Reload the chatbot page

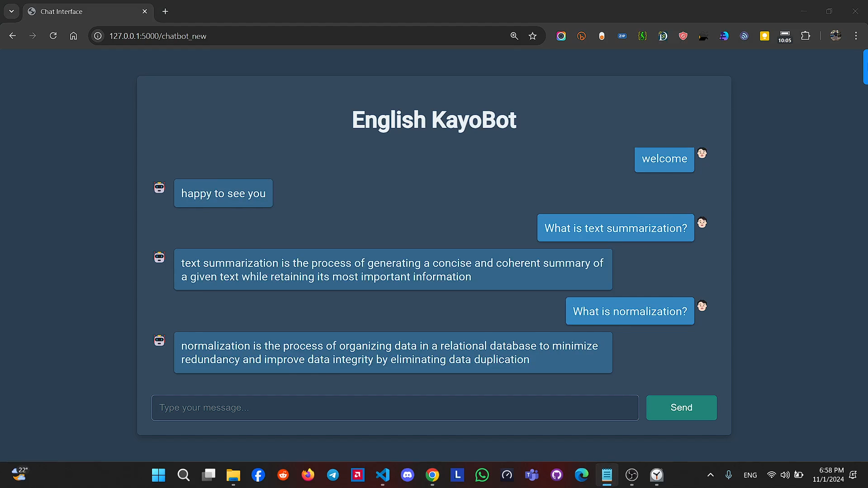click(53, 36)
